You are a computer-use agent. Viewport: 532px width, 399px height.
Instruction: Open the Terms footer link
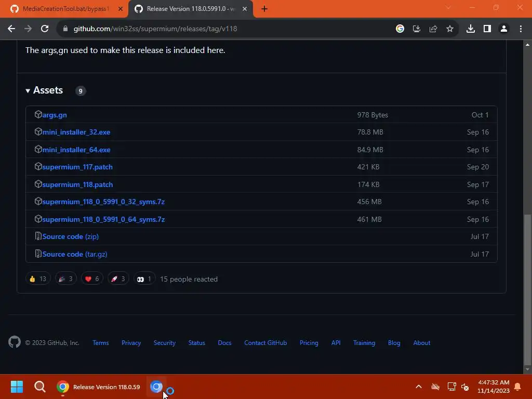(101, 343)
